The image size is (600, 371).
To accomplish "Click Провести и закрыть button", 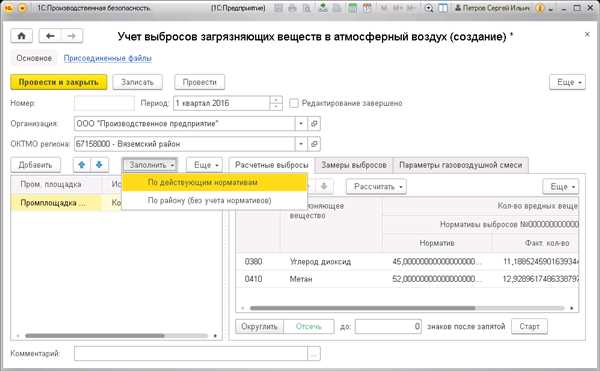I will [x=59, y=82].
